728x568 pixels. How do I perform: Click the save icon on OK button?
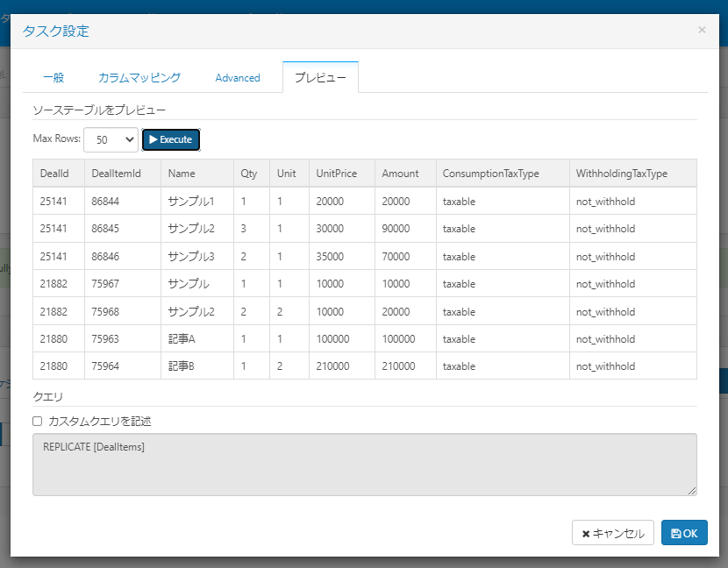tap(676, 533)
